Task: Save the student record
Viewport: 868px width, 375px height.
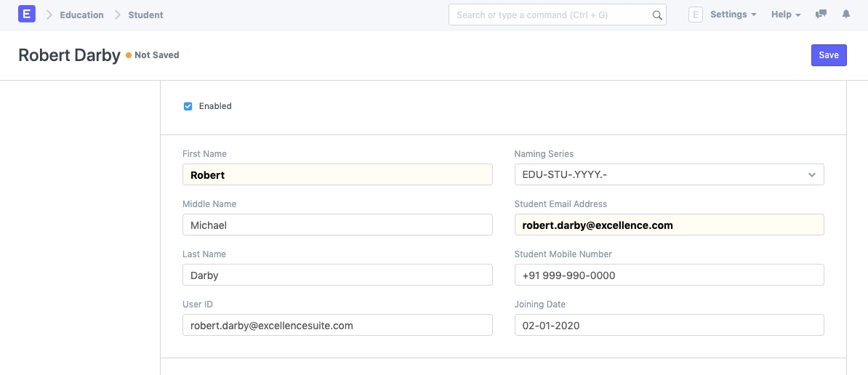Action: click(x=829, y=55)
